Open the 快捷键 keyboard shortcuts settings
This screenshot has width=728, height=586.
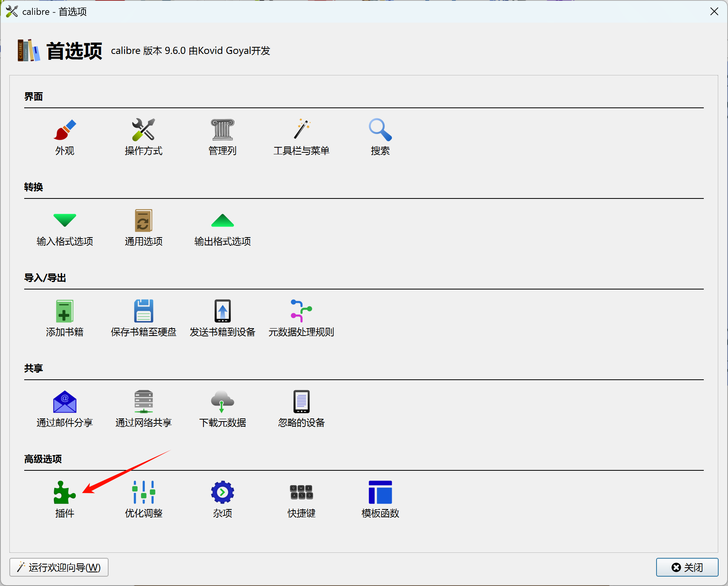(302, 500)
